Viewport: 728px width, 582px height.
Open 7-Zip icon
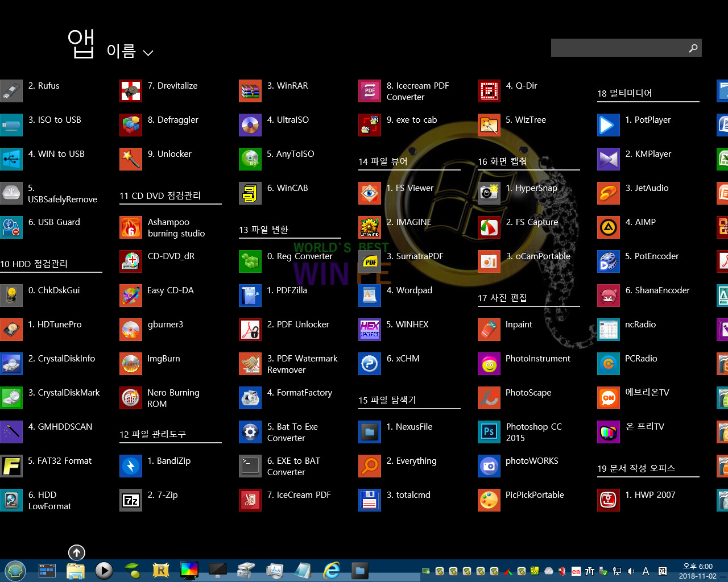(131, 500)
